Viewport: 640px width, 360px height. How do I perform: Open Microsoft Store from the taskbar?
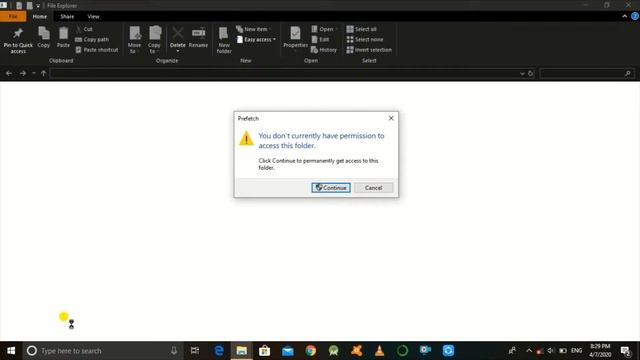[264, 351]
